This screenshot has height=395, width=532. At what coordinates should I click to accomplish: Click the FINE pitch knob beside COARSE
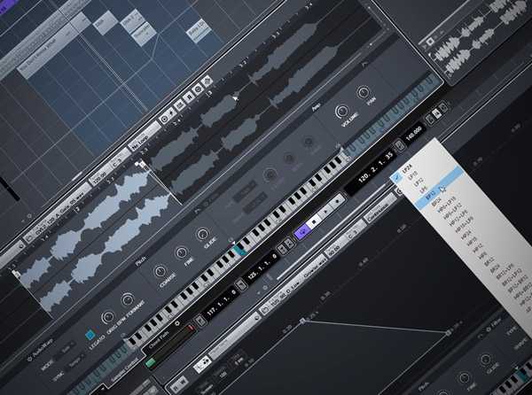point(181,252)
